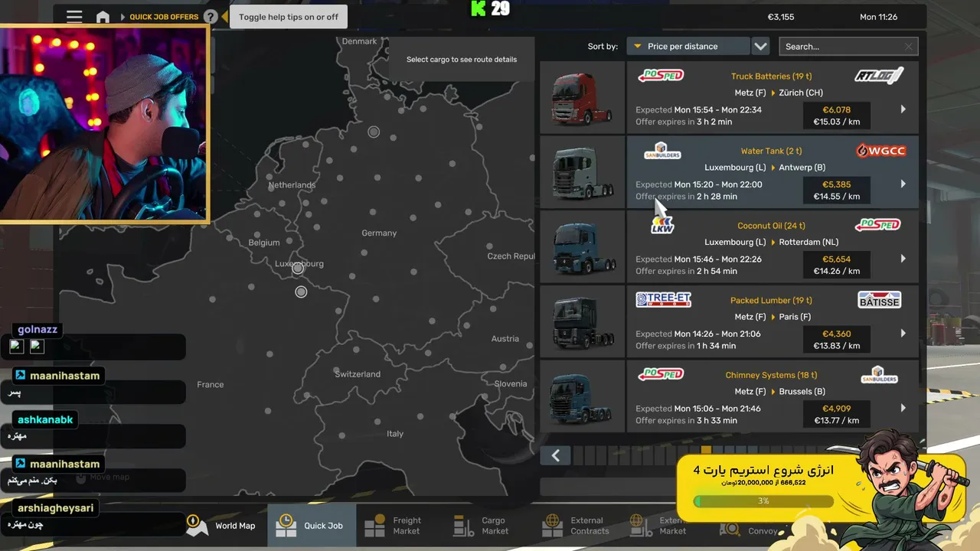Select the truck thumbnail for Coconut Oil
The width and height of the screenshot is (980, 551).
click(x=583, y=247)
